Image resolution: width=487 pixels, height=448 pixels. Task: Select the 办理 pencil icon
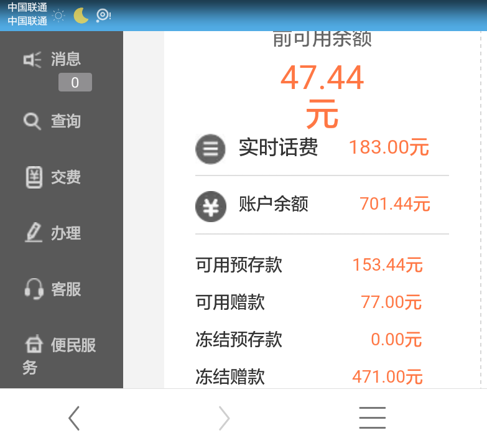pyautogui.click(x=33, y=233)
